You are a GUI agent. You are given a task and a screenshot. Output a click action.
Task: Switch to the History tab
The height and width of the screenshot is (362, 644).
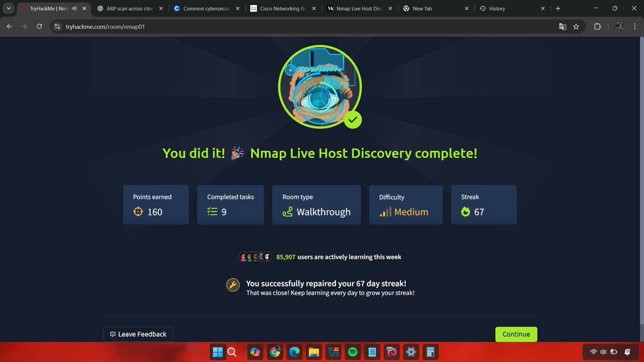point(496,8)
